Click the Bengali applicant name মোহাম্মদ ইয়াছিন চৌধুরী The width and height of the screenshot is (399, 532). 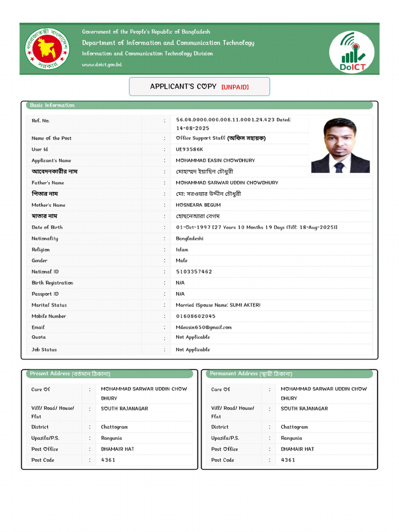[x=204, y=171]
